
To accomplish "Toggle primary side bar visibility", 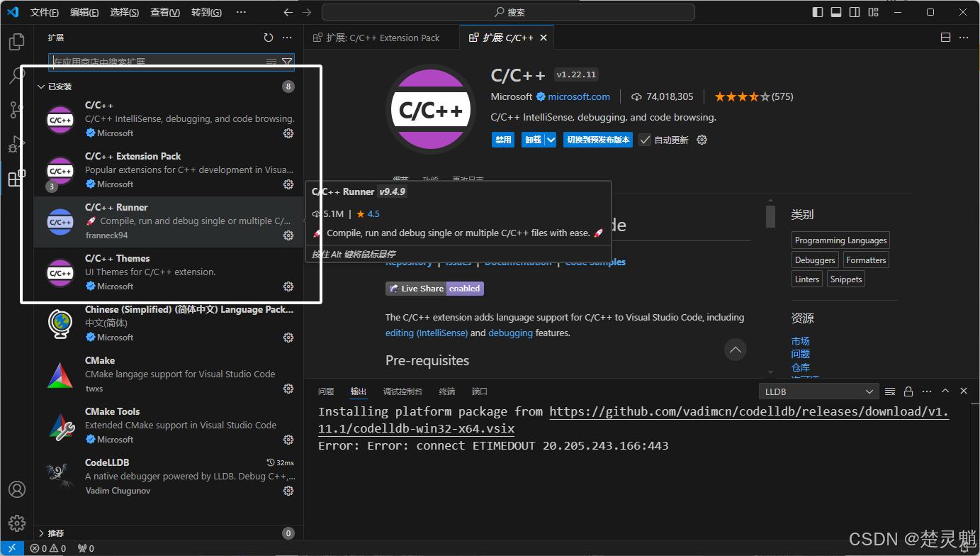I will click(818, 12).
